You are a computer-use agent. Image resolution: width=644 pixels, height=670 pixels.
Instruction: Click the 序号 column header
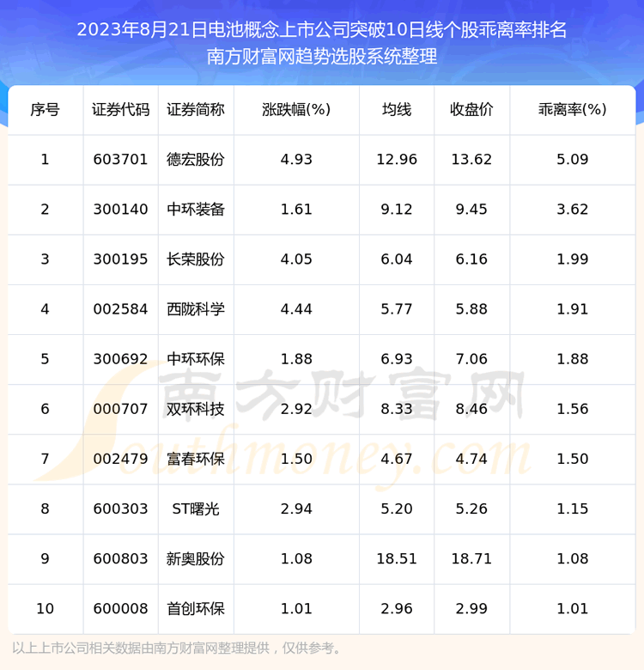point(45,110)
